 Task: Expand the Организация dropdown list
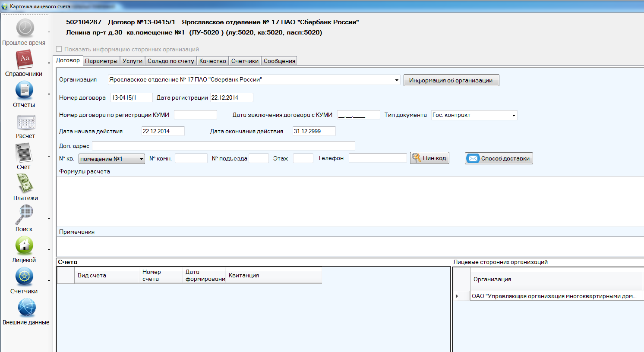point(397,80)
